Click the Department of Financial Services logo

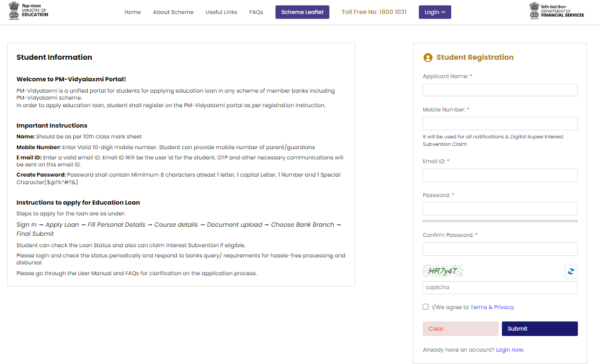click(556, 11)
